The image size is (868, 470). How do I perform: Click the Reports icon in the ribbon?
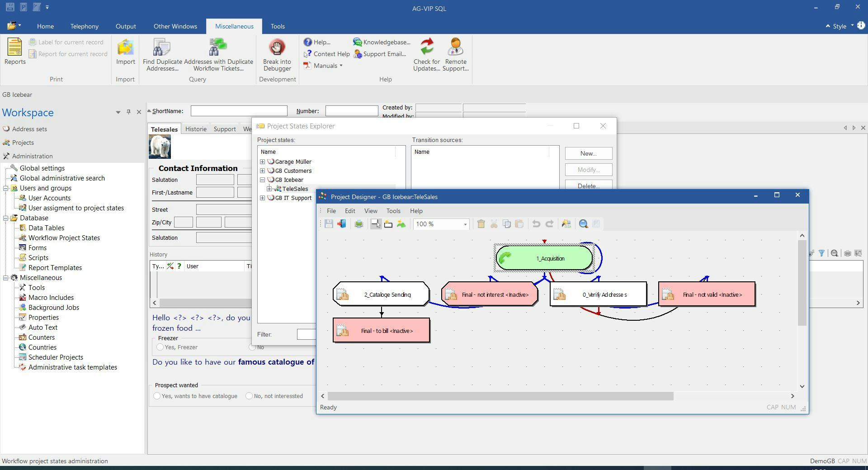tap(14, 52)
